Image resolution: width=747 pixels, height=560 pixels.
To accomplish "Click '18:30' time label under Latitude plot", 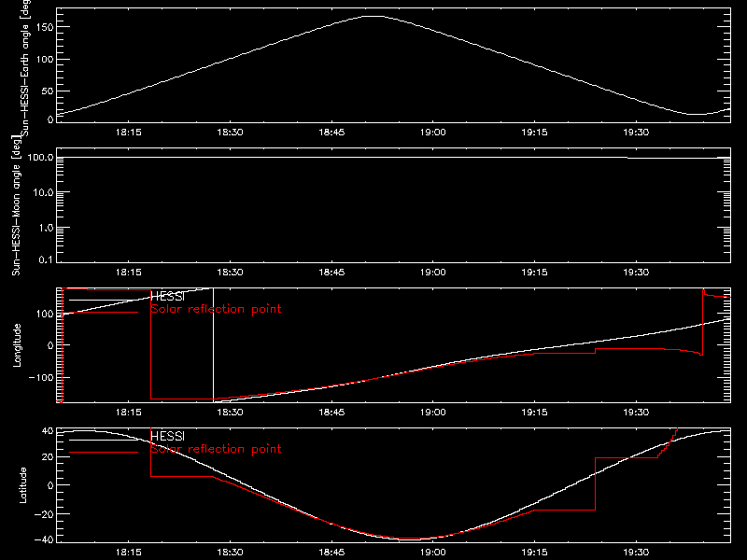I will [230, 553].
